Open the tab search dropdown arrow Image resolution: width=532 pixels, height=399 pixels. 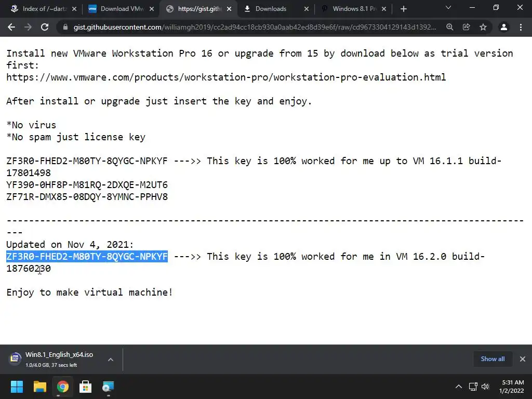point(448,7)
